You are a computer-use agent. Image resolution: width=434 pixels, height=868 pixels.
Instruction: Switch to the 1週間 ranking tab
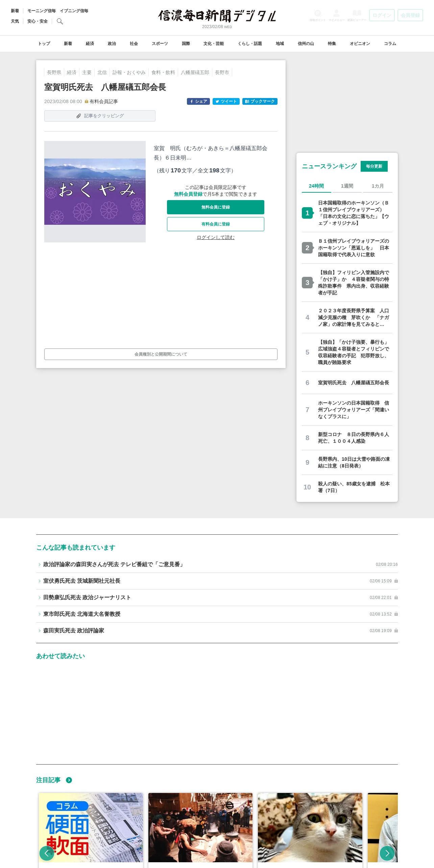[x=347, y=186]
